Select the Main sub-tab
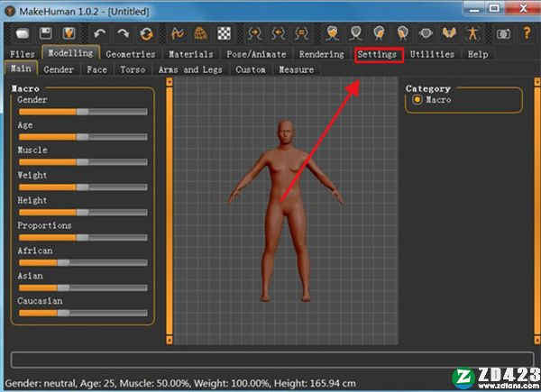This screenshot has height=392, width=541. click(x=21, y=68)
